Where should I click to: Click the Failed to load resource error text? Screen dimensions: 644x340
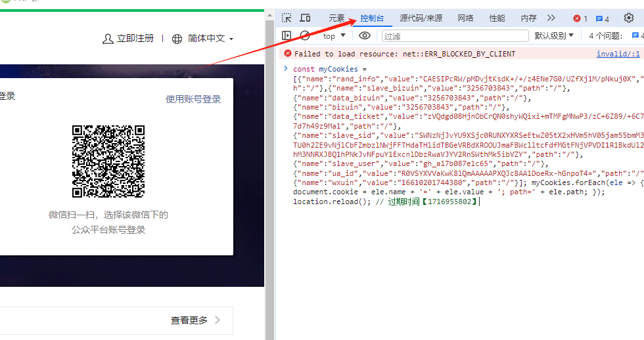(405, 54)
